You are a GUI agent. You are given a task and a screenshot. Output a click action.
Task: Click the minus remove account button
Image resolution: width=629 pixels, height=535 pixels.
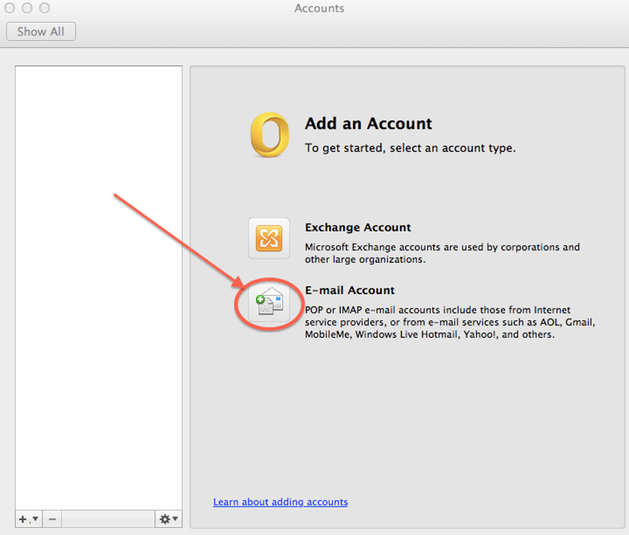click(x=52, y=519)
